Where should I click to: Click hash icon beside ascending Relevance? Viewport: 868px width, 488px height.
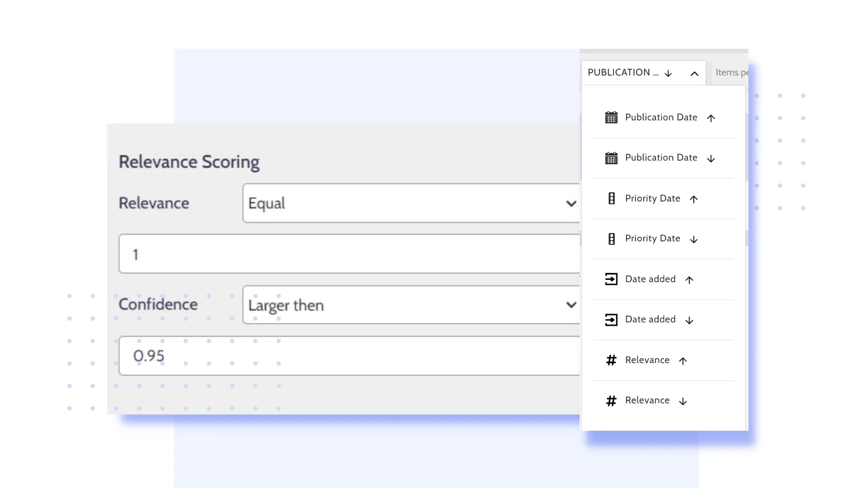(x=611, y=360)
